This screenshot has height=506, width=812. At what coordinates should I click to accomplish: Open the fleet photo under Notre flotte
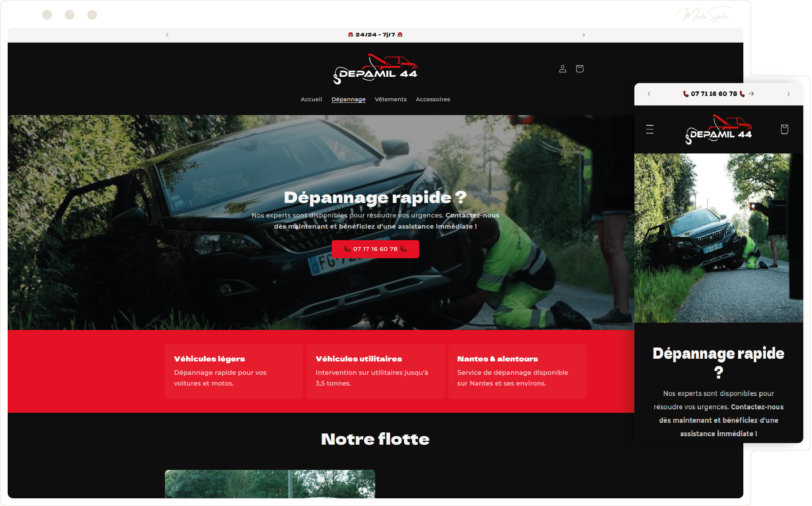[x=270, y=484]
